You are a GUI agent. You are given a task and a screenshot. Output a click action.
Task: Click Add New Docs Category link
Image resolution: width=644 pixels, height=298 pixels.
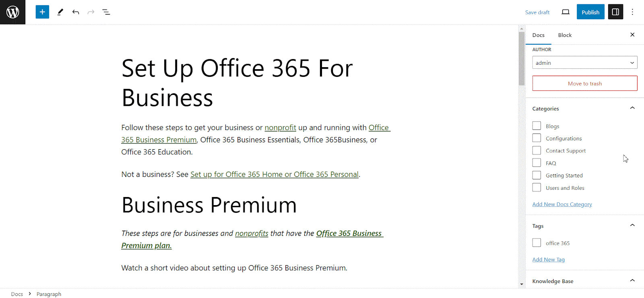pyautogui.click(x=562, y=204)
